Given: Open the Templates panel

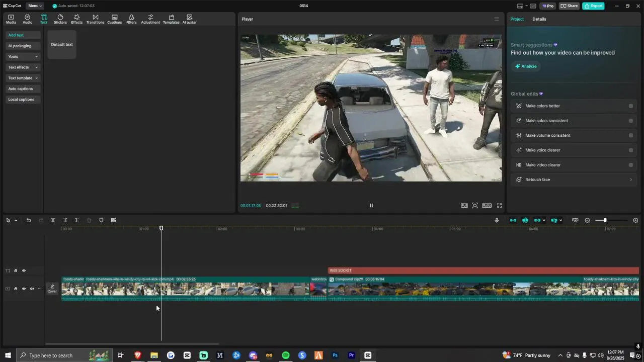Looking at the screenshot, I should pyautogui.click(x=171, y=19).
